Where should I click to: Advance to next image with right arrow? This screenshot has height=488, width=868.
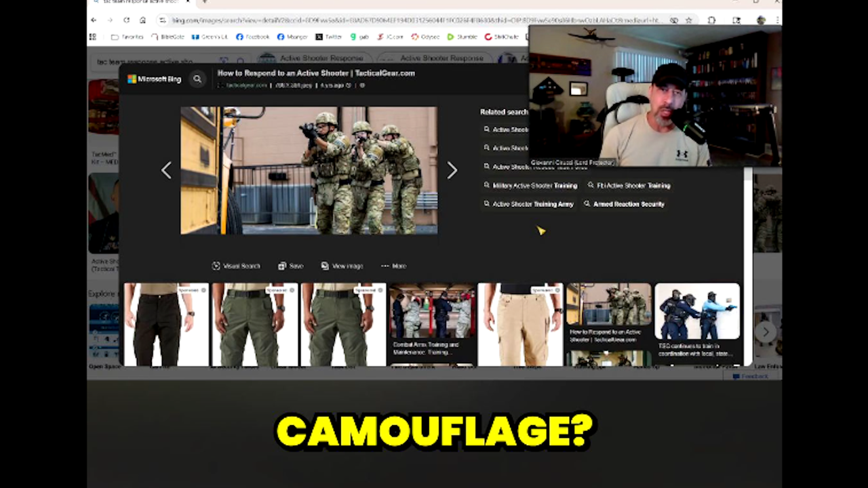click(x=452, y=171)
